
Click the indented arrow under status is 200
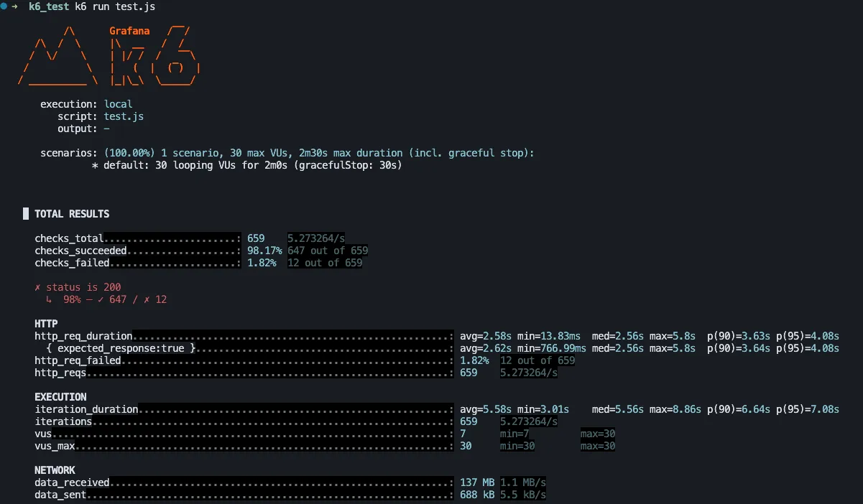tap(49, 299)
